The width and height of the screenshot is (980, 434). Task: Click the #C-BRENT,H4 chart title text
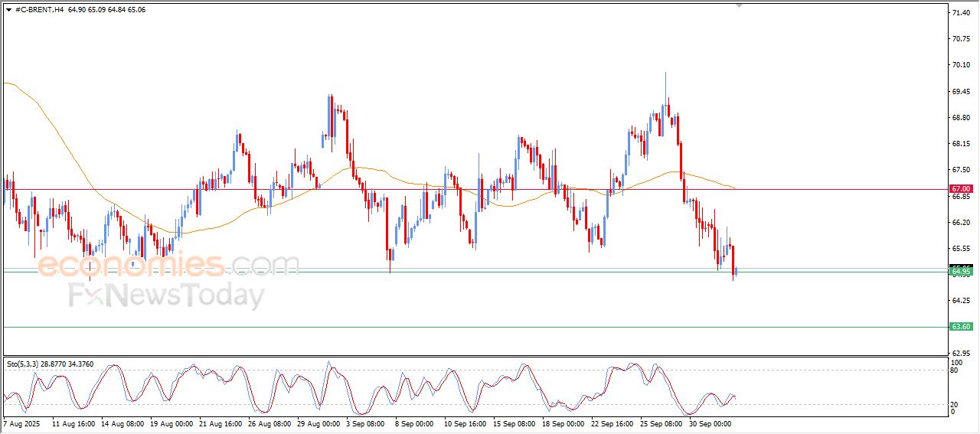point(40,10)
